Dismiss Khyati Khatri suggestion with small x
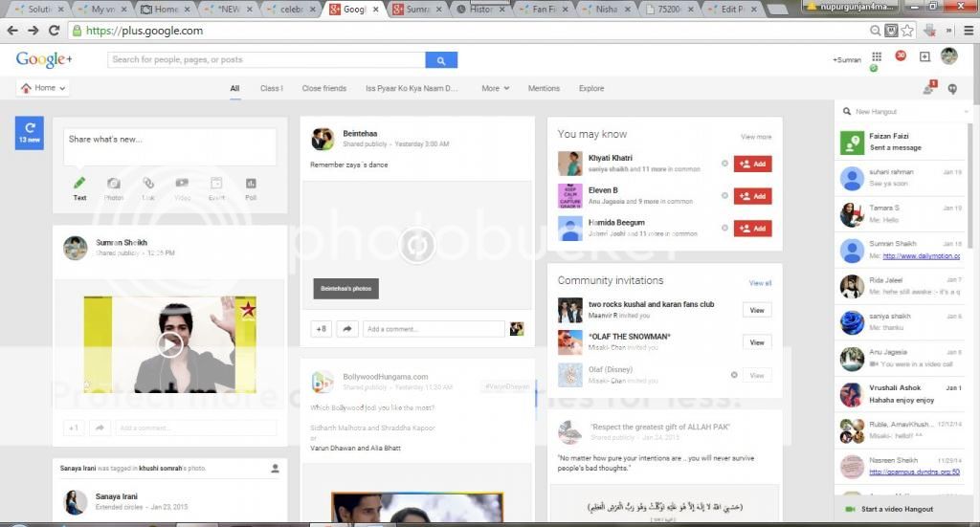Viewport: 980px width, 527px height. pos(724,164)
